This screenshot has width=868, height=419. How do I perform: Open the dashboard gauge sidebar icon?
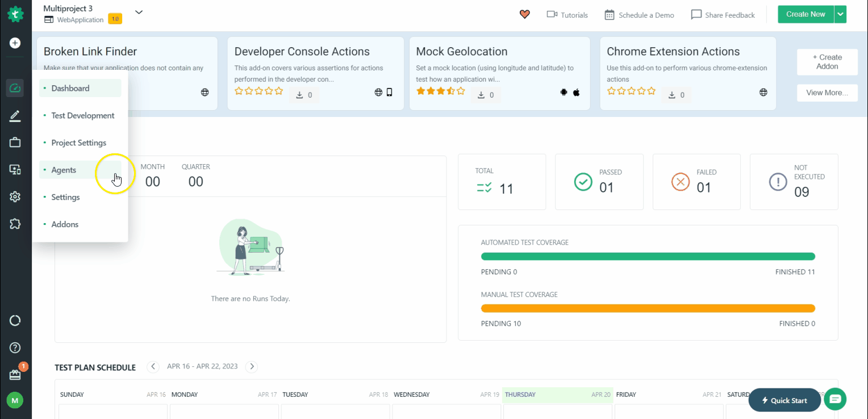click(15, 88)
